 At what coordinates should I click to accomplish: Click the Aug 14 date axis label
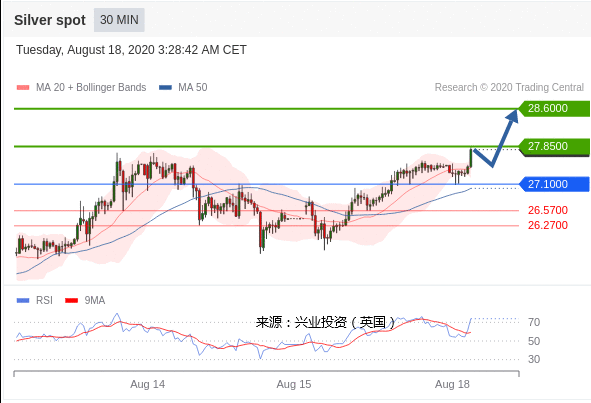(x=147, y=384)
